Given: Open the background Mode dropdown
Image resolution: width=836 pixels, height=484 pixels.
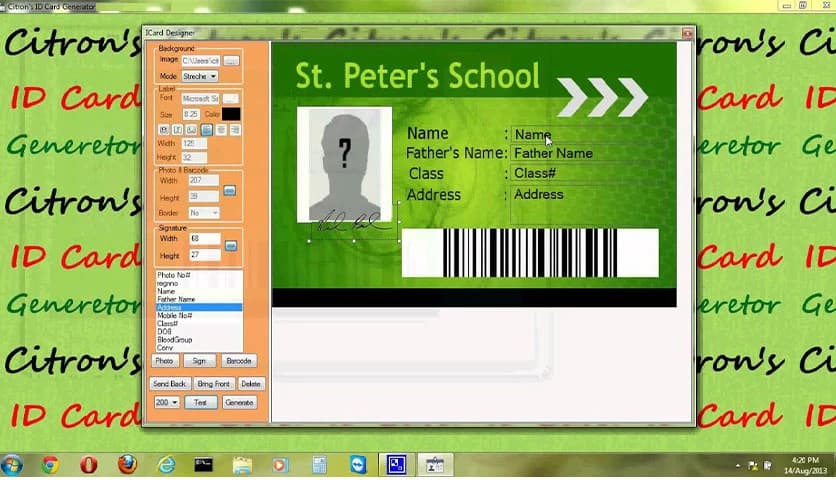Looking at the screenshot, I should [200, 76].
